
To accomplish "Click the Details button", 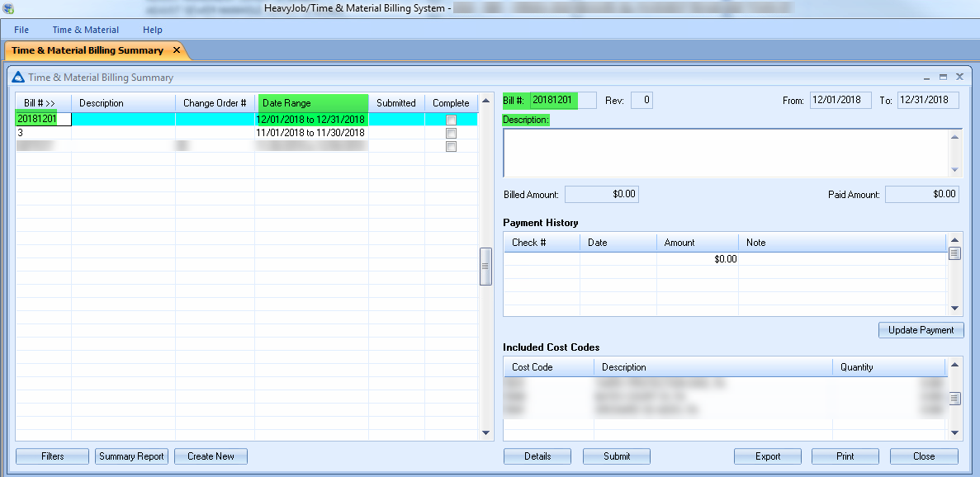I will (x=537, y=456).
